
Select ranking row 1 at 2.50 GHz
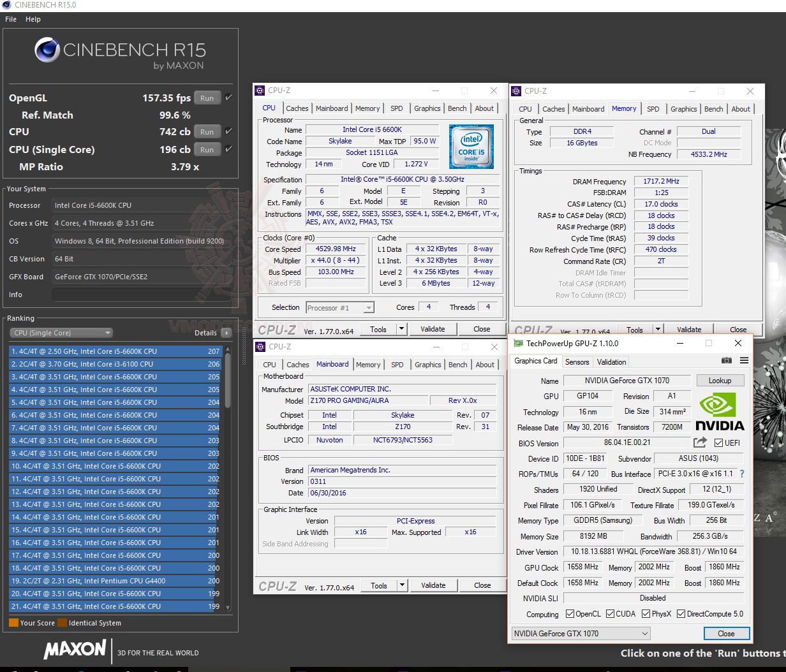pyautogui.click(x=115, y=351)
